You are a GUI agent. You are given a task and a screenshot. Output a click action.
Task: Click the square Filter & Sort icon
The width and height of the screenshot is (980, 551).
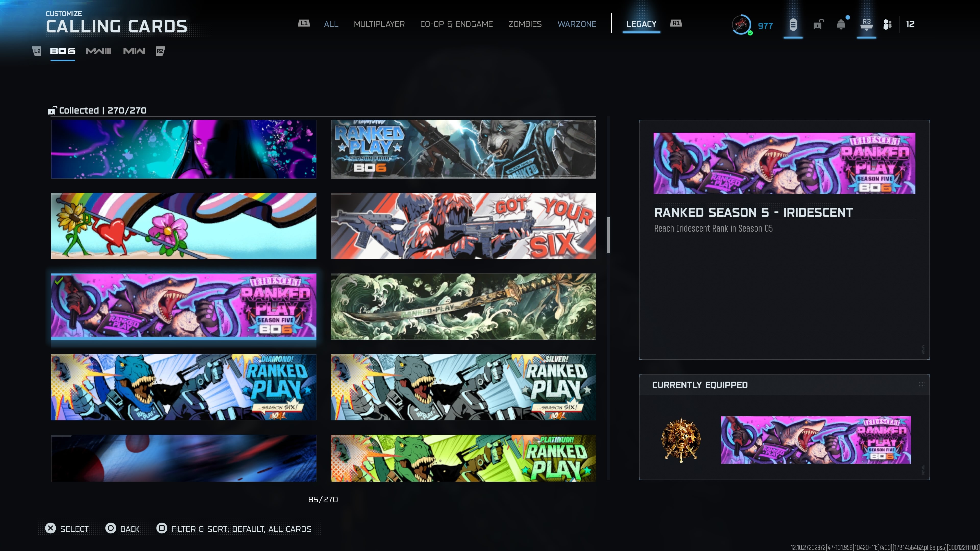coord(162,528)
